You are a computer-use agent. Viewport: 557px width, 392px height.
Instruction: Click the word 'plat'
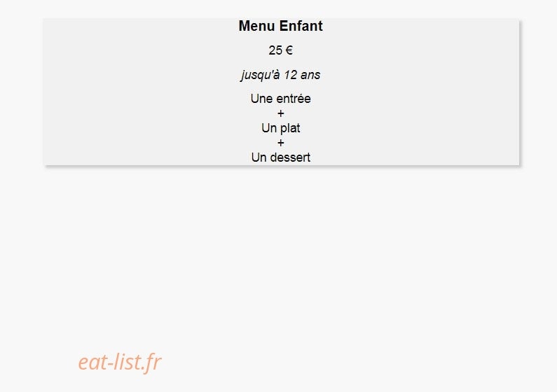pyautogui.click(x=290, y=128)
